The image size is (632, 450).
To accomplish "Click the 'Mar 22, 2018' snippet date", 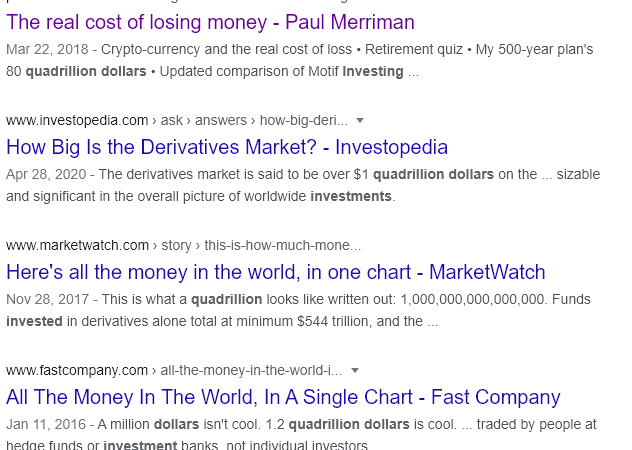I will tap(47, 50).
